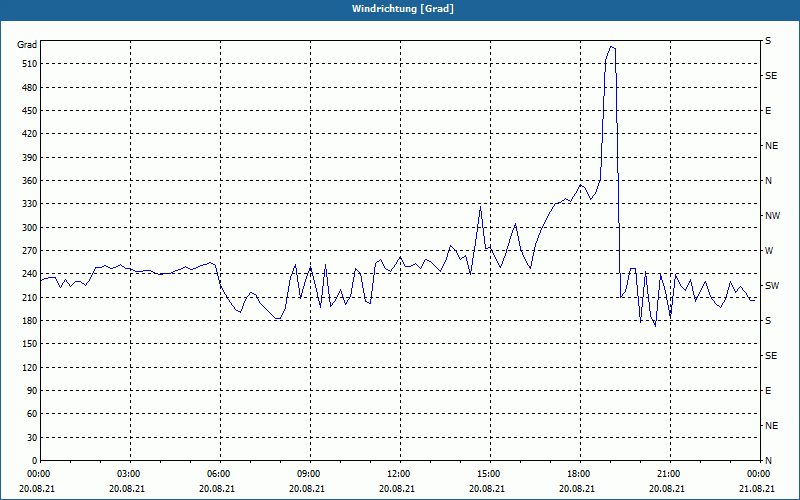This screenshot has height=500, width=800.
Task: Pick the 420 degree axis label
Action: [x=30, y=134]
